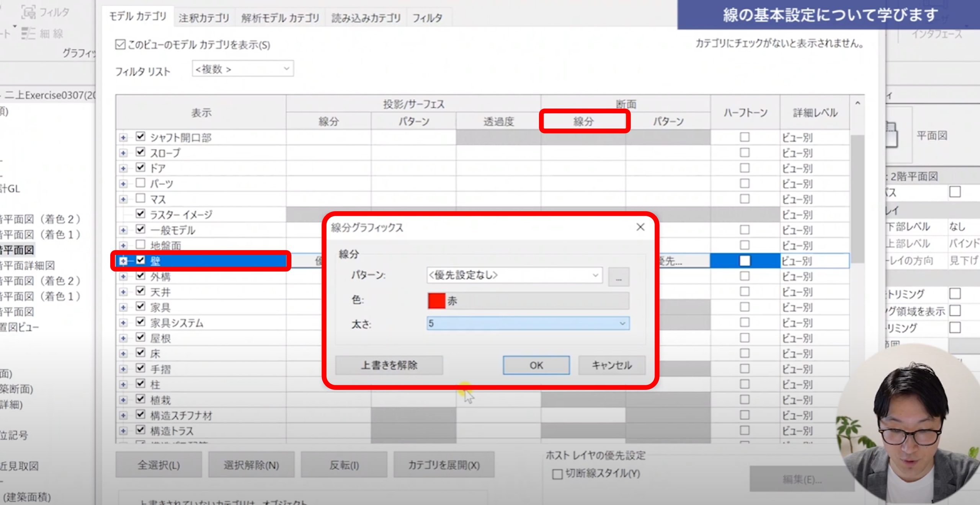Expand the シャフト開口部 category

[123, 137]
